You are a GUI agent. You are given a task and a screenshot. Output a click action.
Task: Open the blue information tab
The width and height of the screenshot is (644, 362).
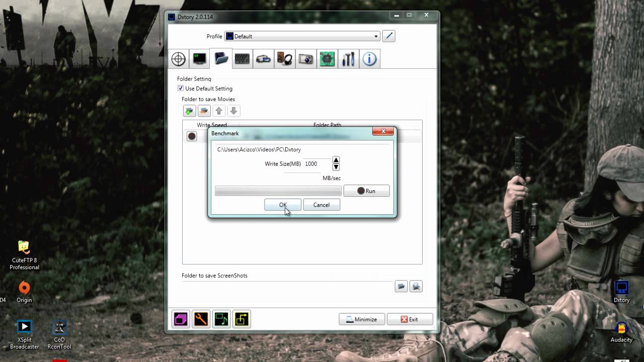pyautogui.click(x=369, y=59)
